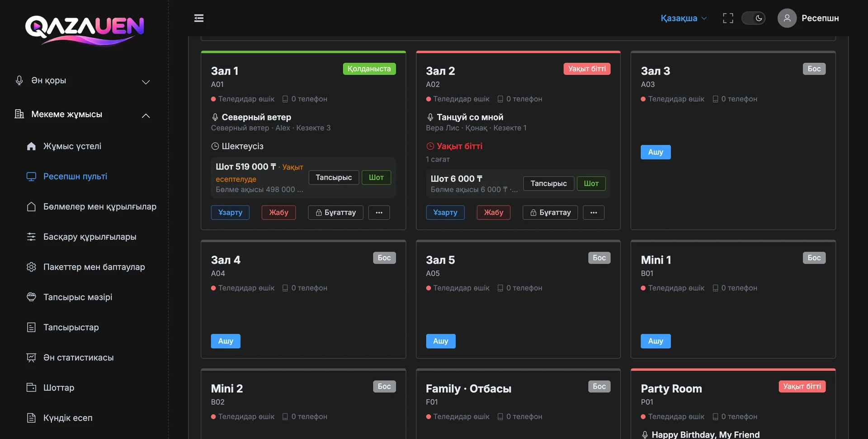Open more options ellipsis in Зал 1
Viewport: 868px width, 439px height.
(379, 212)
